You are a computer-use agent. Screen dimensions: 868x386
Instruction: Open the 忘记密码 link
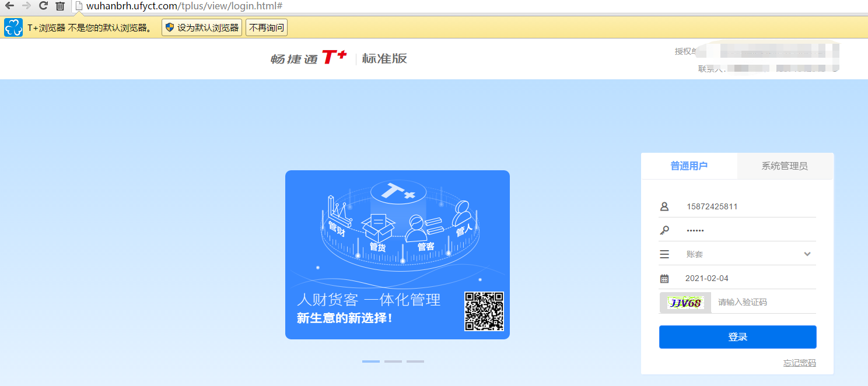799,363
